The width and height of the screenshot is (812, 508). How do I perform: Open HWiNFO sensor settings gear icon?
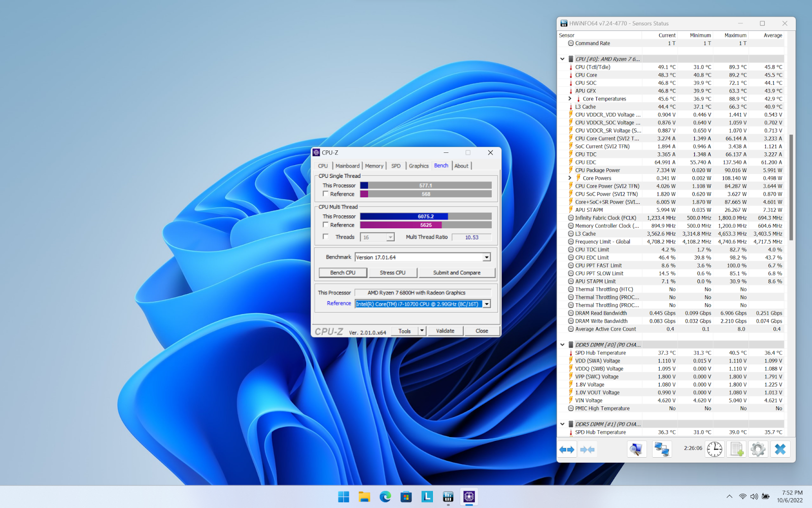coord(758,450)
